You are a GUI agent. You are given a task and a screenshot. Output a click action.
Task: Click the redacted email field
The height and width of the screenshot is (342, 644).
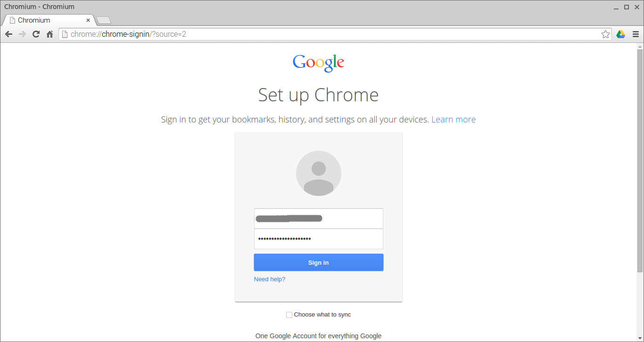(319, 219)
